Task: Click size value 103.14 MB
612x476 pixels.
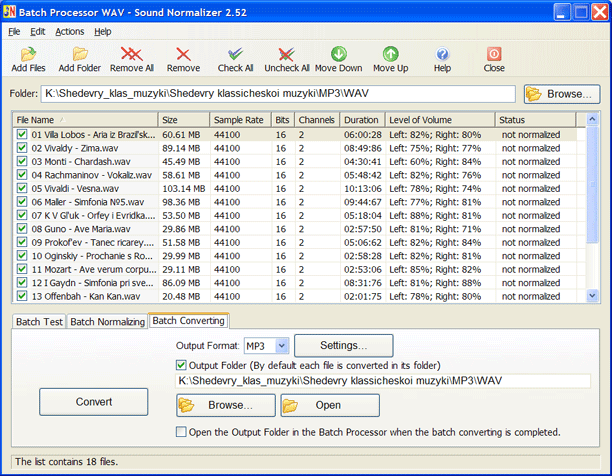Action: coord(184,188)
